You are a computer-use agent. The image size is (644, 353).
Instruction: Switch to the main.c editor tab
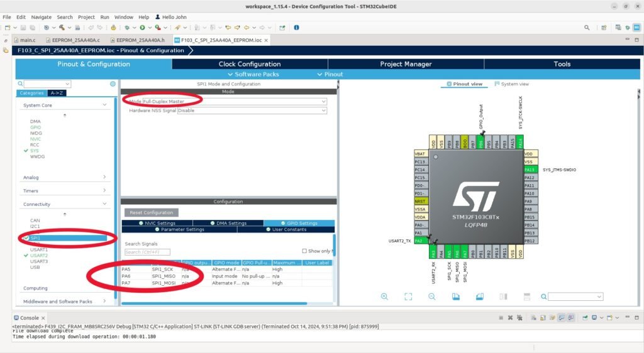25,40
